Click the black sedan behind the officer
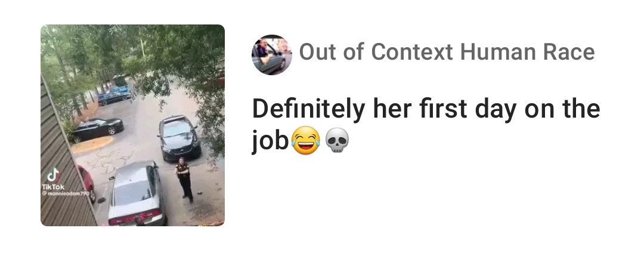 pyautogui.click(x=179, y=137)
